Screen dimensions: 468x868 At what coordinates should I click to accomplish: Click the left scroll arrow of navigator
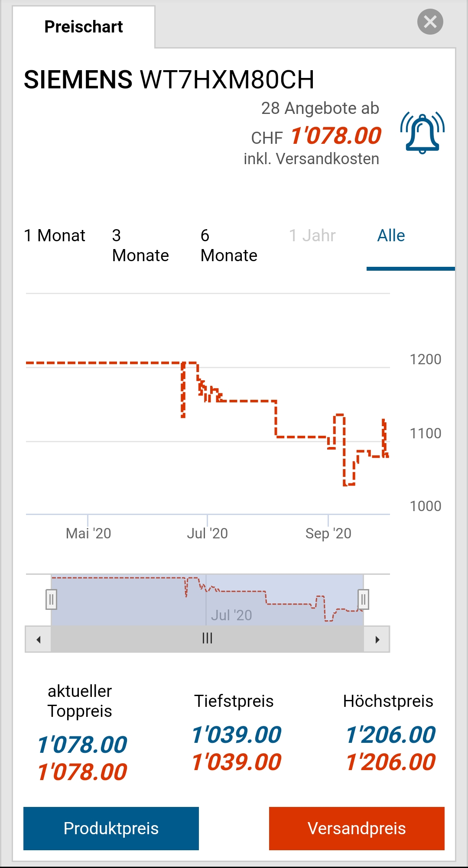39,639
